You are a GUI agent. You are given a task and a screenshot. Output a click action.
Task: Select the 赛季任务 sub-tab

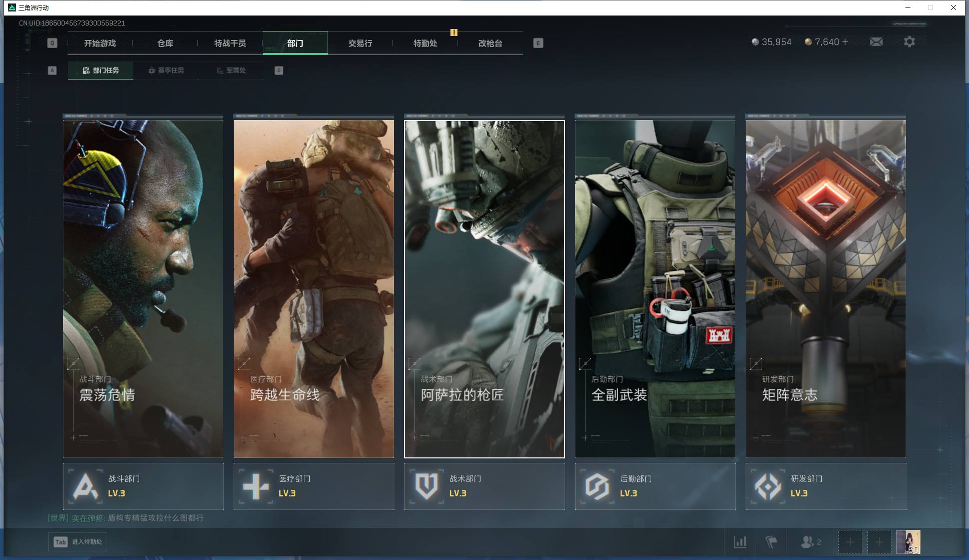pos(166,71)
